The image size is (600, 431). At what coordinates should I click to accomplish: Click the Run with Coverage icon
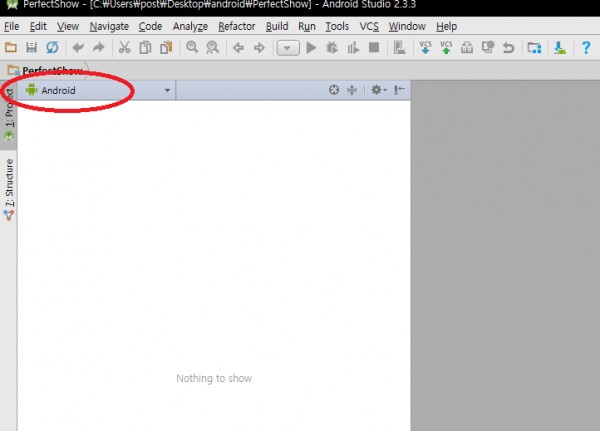(x=353, y=48)
